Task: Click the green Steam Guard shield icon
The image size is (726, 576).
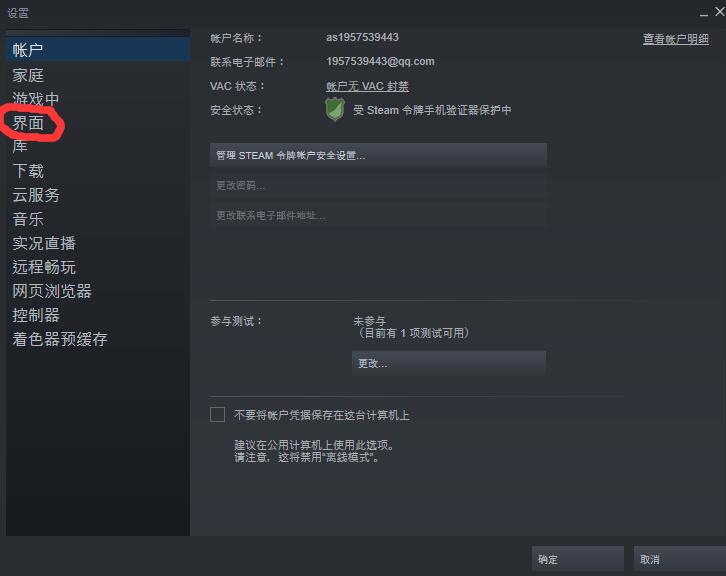Action: 335,110
